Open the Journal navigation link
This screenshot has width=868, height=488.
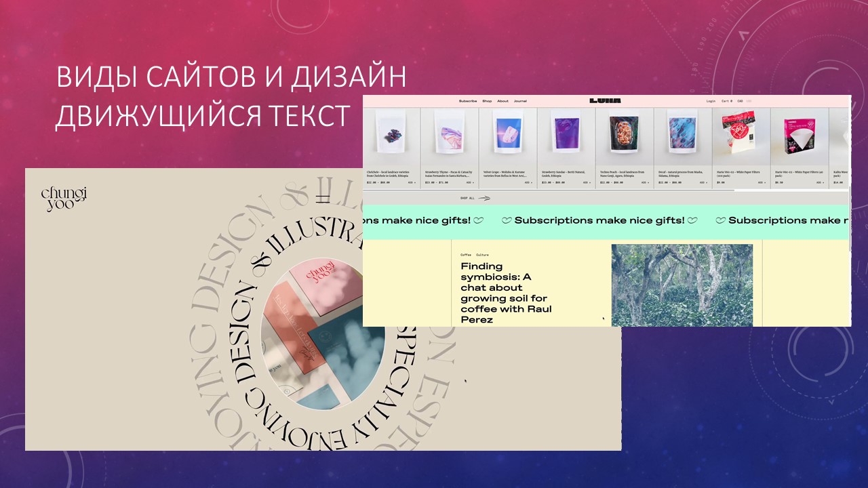coord(520,101)
